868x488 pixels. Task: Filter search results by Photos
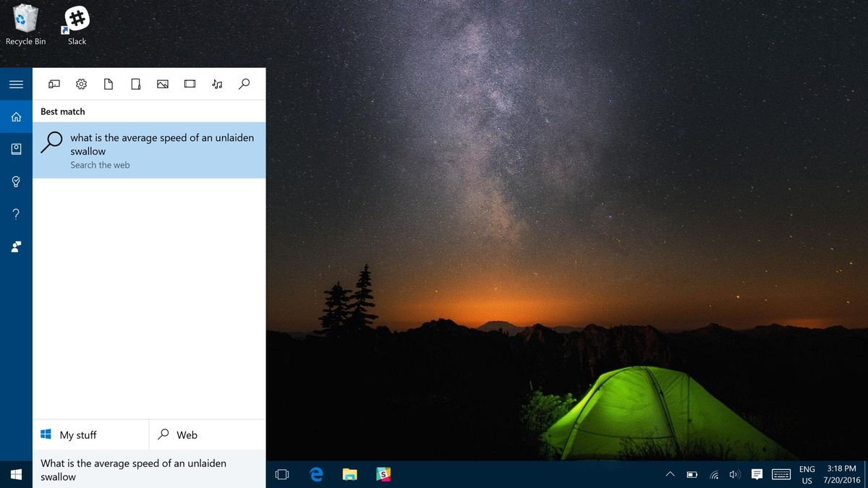pyautogui.click(x=163, y=83)
